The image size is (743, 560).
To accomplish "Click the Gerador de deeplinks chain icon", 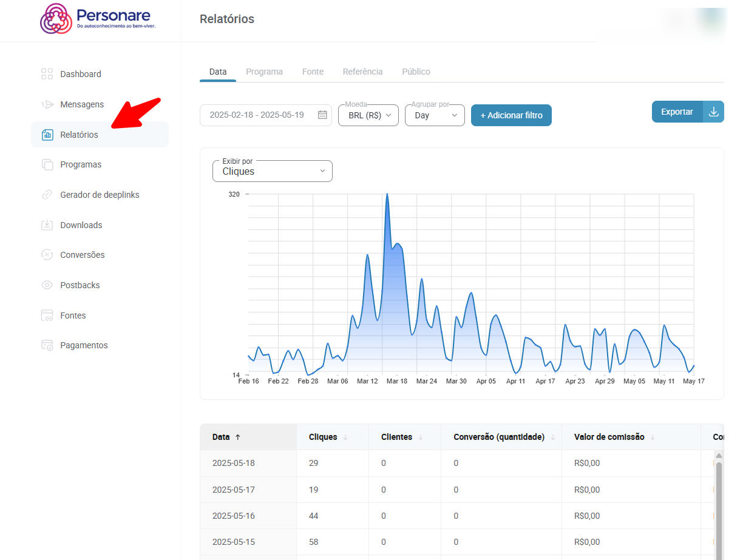I will [47, 195].
